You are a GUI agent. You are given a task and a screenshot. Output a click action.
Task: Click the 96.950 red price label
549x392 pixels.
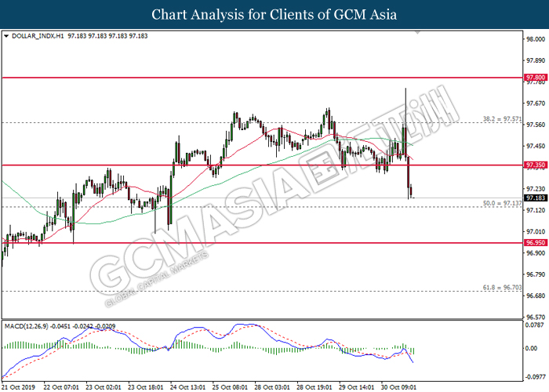pos(536,242)
